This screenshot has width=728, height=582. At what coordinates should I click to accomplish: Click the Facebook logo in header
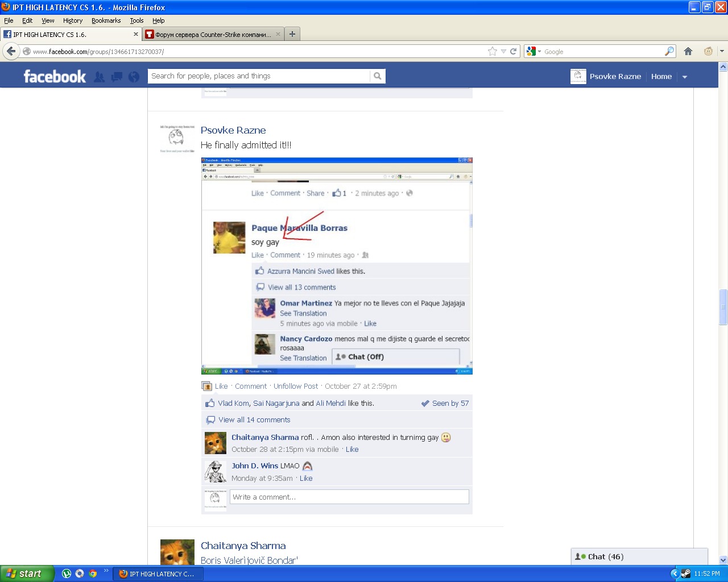click(x=55, y=76)
